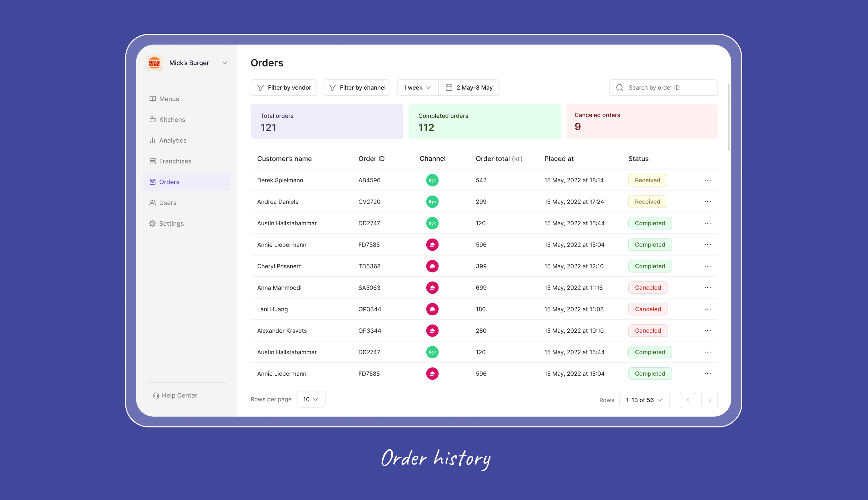
Task: Open the 1 week range dropdown
Action: click(417, 87)
